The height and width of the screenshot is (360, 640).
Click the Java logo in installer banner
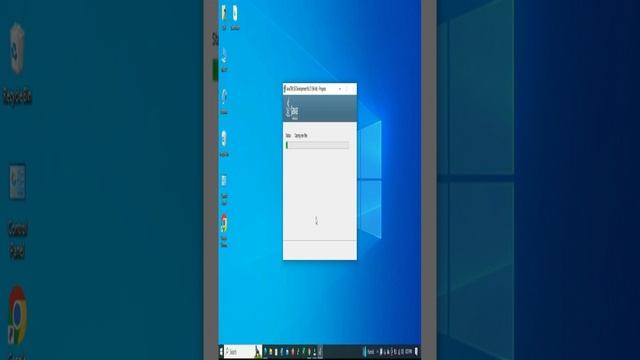pyautogui.click(x=291, y=109)
